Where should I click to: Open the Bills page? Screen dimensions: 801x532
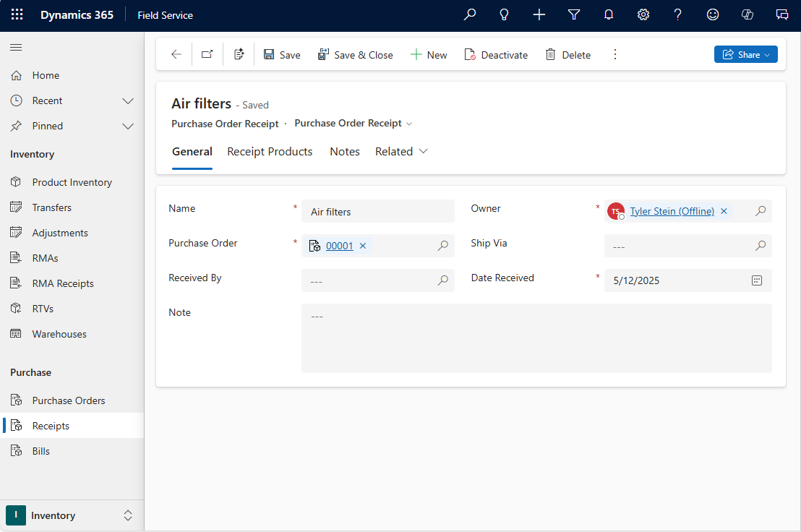click(x=46, y=450)
